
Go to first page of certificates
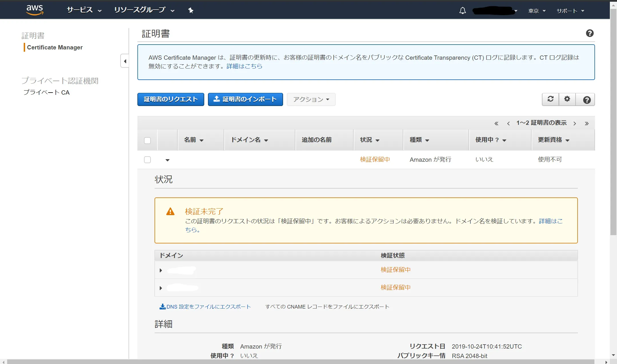496,123
